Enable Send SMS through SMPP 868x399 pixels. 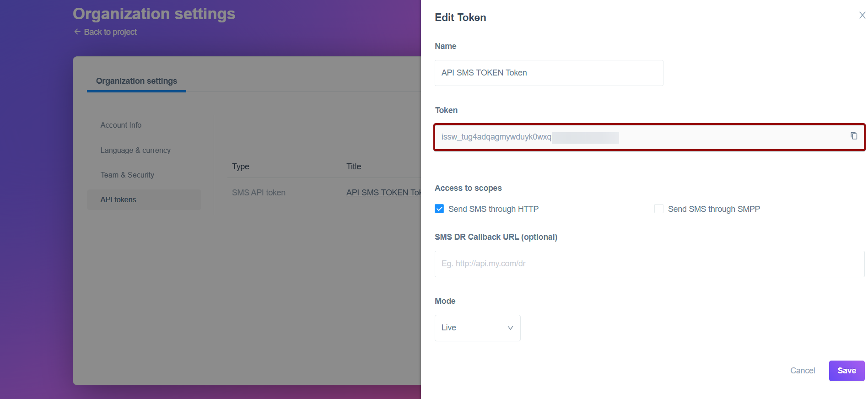coord(659,209)
